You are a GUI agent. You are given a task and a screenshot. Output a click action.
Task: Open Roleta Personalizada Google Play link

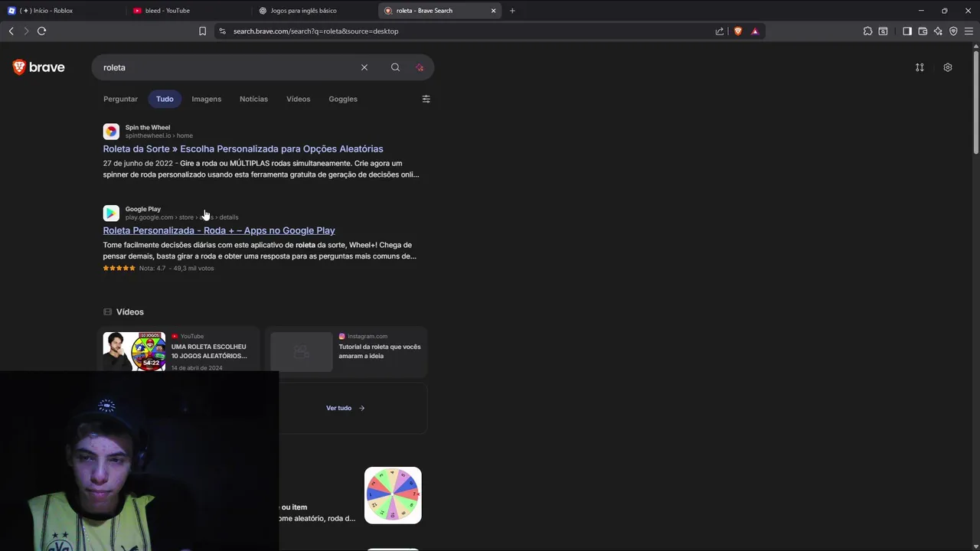219,230
